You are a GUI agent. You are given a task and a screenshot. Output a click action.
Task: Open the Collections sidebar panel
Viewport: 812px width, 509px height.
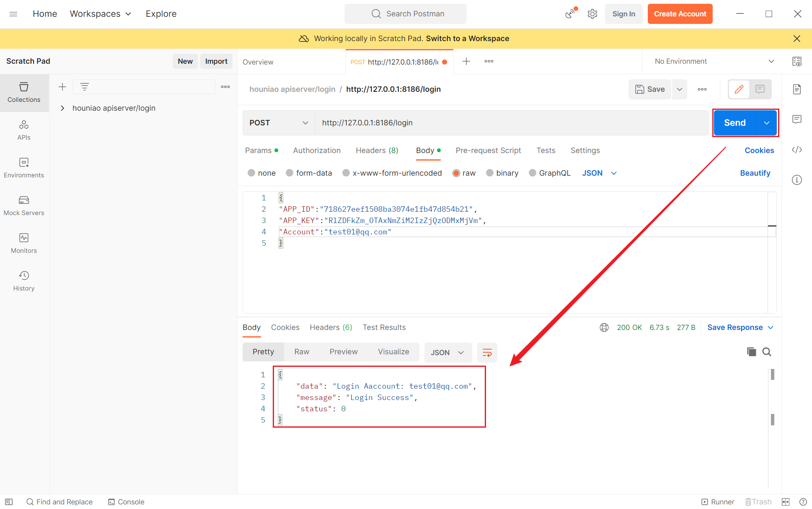coord(24,93)
